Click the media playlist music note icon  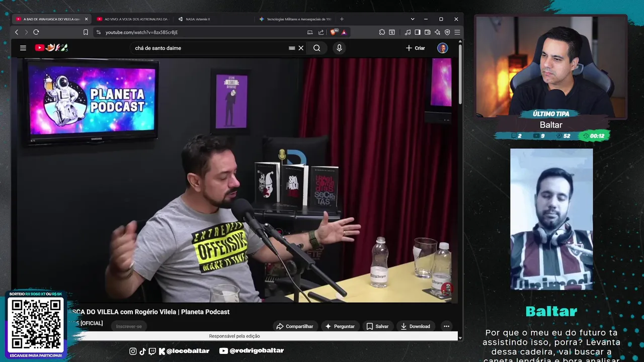tap(408, 32)
